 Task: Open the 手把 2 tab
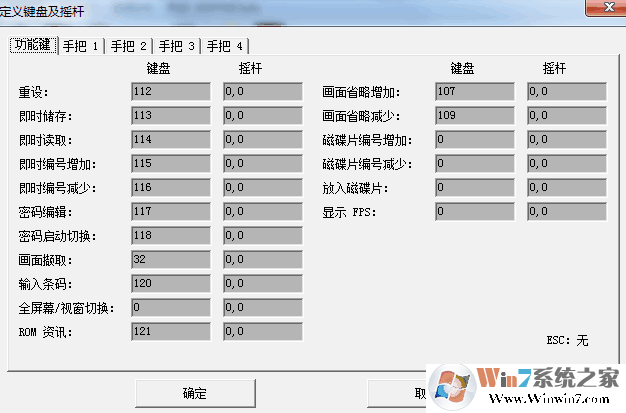129,46
